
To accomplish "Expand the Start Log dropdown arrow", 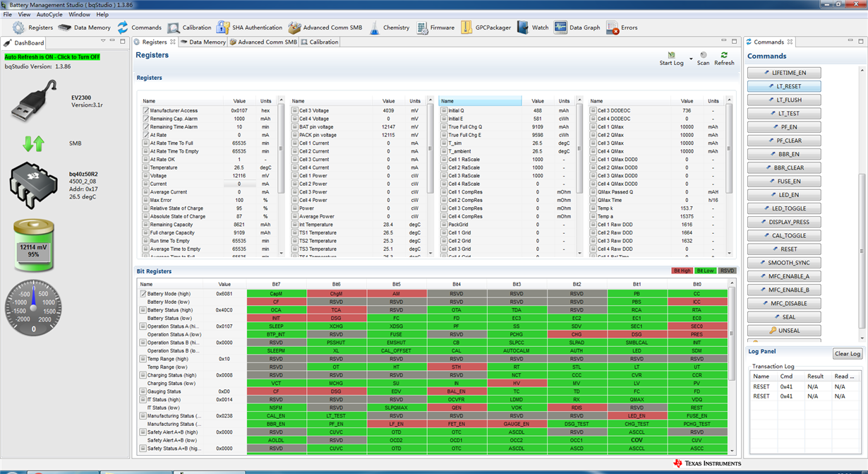I will pyautogui.click(x=691, y=58).
